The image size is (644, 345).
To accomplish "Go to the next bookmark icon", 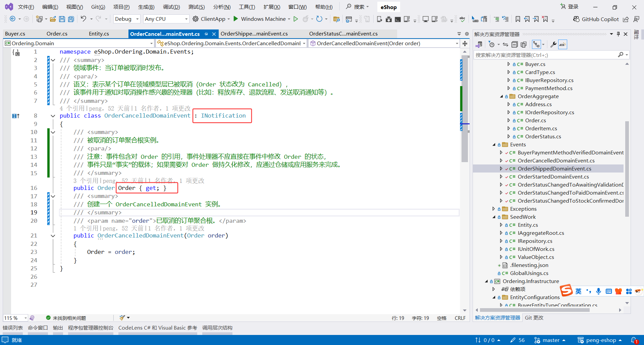I will click(536, 19).
